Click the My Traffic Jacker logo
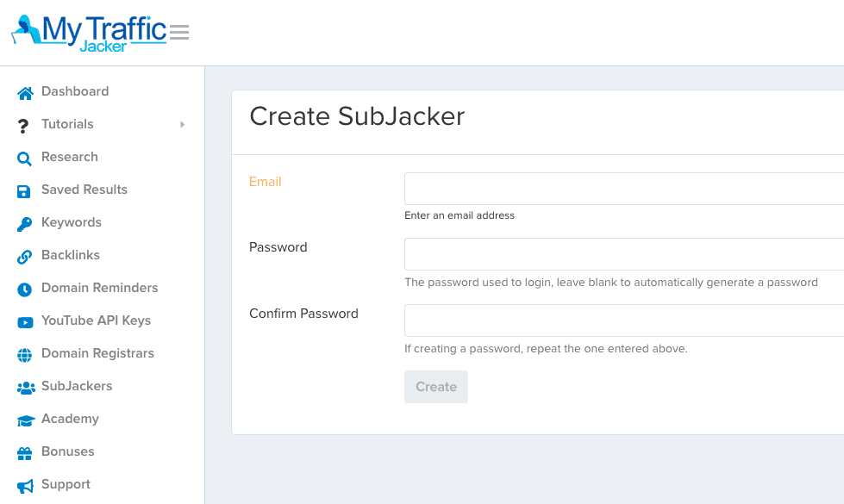 (x=89, y=34)
